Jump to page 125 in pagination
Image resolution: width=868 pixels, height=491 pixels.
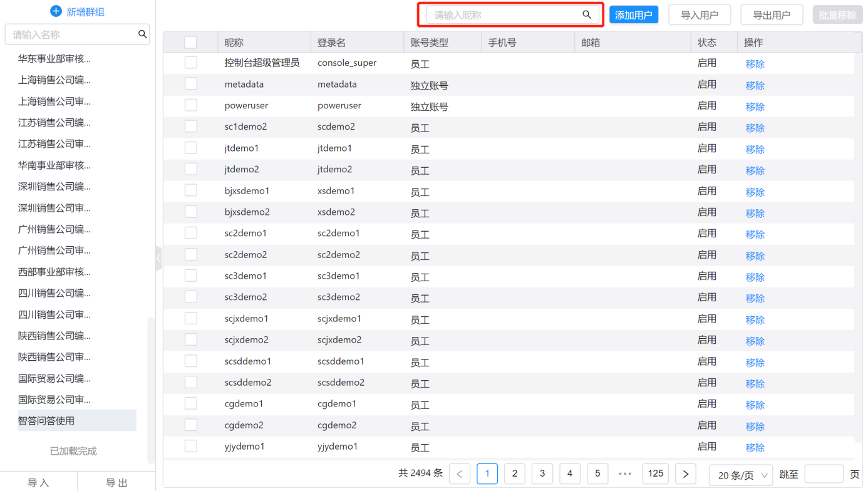[x=655, y=473]
